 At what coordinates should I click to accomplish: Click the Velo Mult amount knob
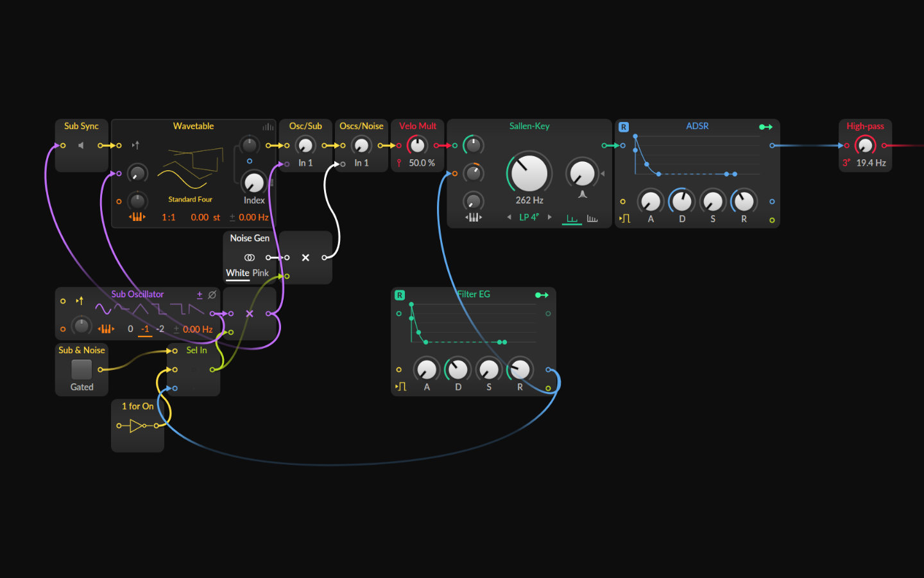pos(417,145)
